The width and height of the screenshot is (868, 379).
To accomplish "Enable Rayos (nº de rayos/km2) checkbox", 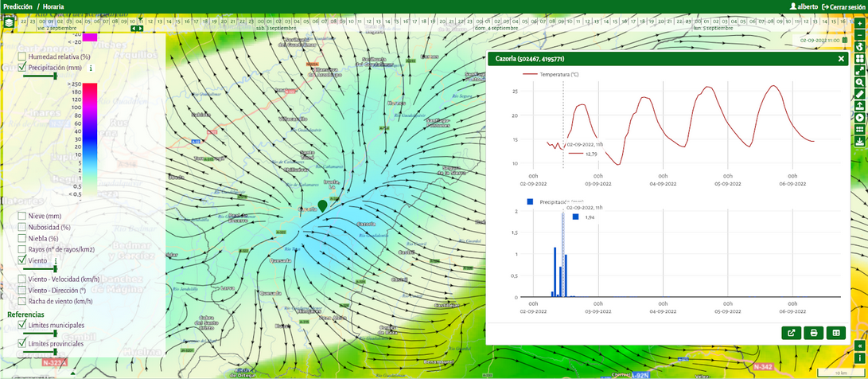I will coord(22,249).
